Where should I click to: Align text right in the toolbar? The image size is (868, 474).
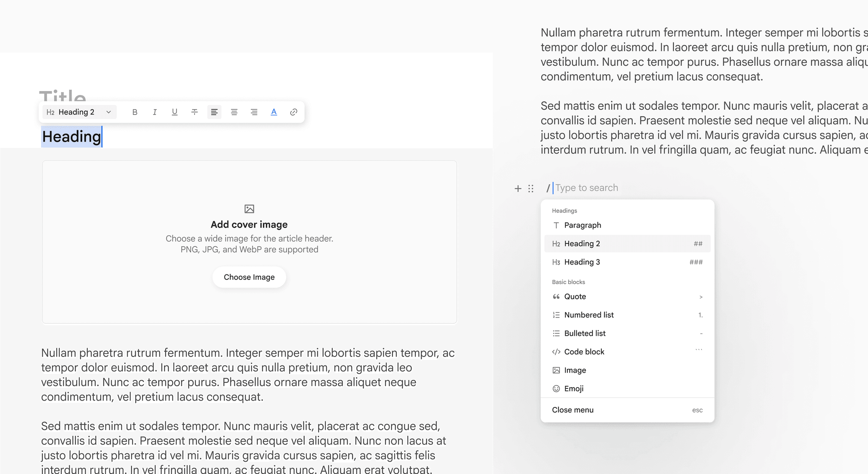pos(254,112)
